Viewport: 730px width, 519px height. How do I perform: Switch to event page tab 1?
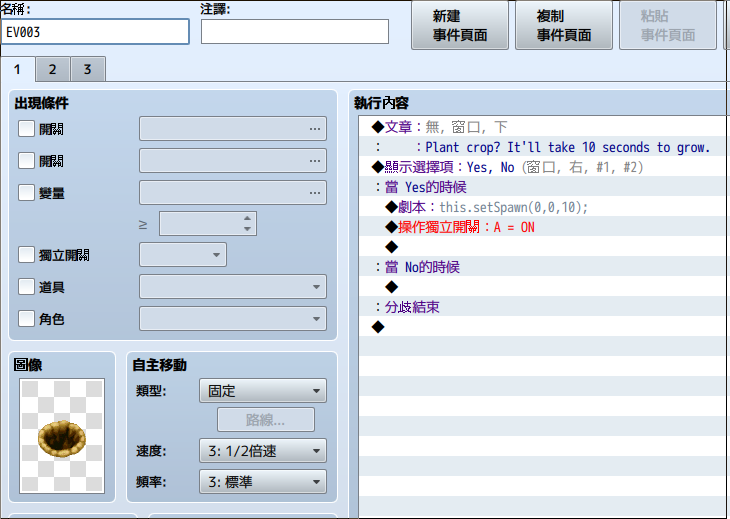pyautogui.click(x=18, y=69)
